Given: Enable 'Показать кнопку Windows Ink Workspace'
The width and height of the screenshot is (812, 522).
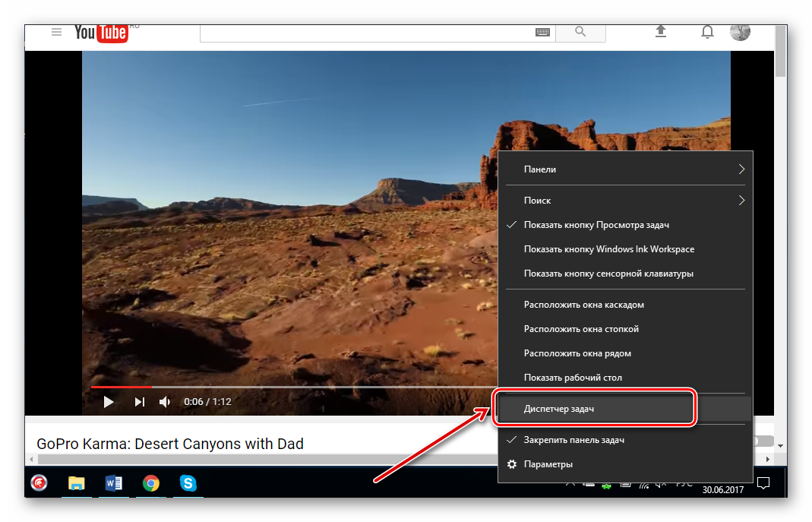Looking at the screenshot, I should (x=608, y=249).
